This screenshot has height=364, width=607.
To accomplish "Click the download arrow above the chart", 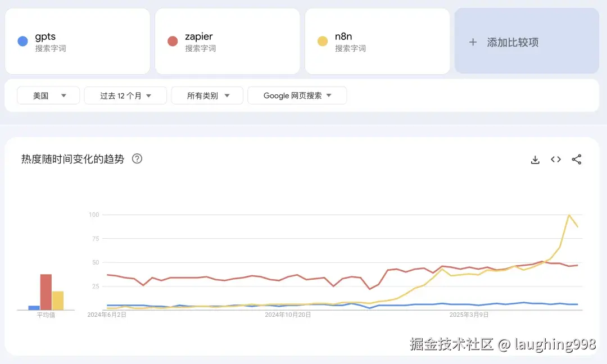I will click(534, 160).
